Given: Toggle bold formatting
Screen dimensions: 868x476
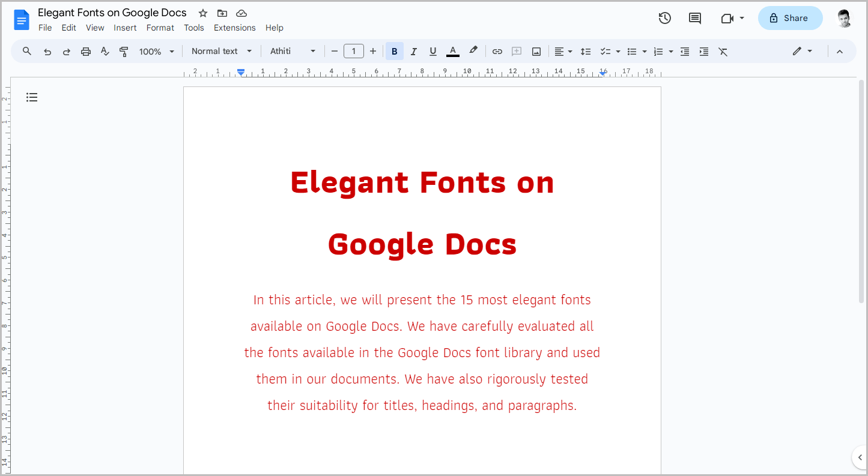Looking at the screenshot, I should (x=394, y=51).
